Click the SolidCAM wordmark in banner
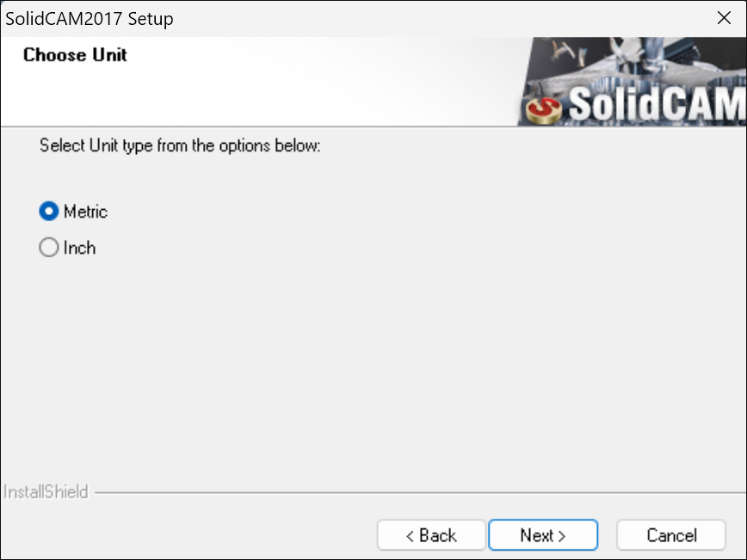Screen dimensions: 747x560 [657, 103]
